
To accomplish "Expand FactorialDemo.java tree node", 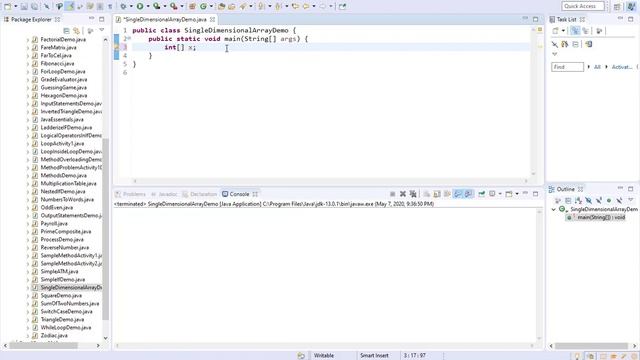I will [x=28, y=40].
